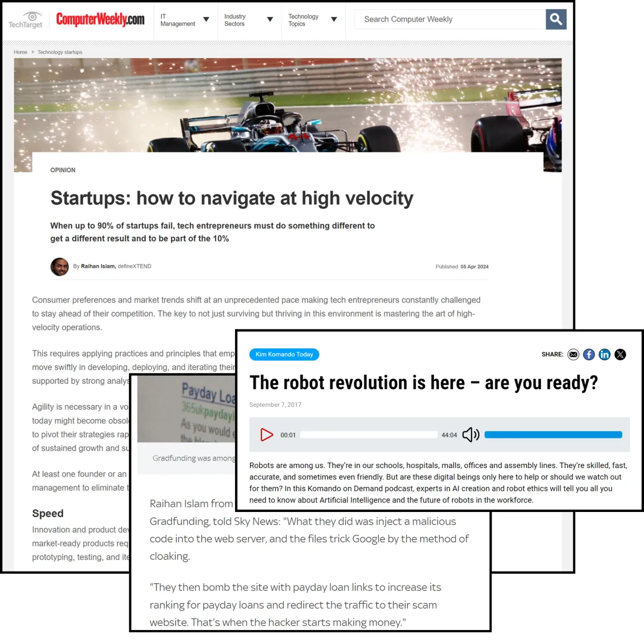Click the Search Computer Weekly field
Screen dimensions: 644x644
[x=450, y=19]
